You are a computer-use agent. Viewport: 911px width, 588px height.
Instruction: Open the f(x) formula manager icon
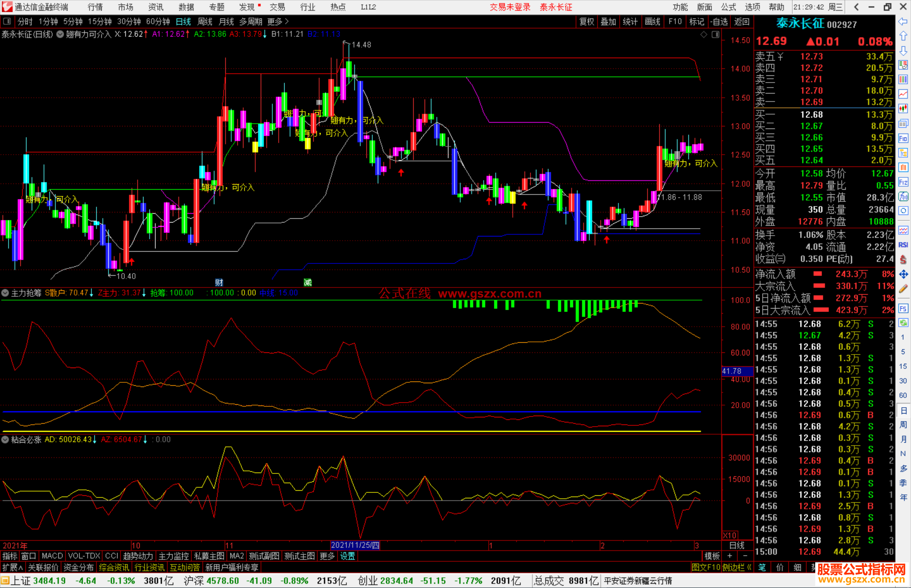[x=903, y=196]
